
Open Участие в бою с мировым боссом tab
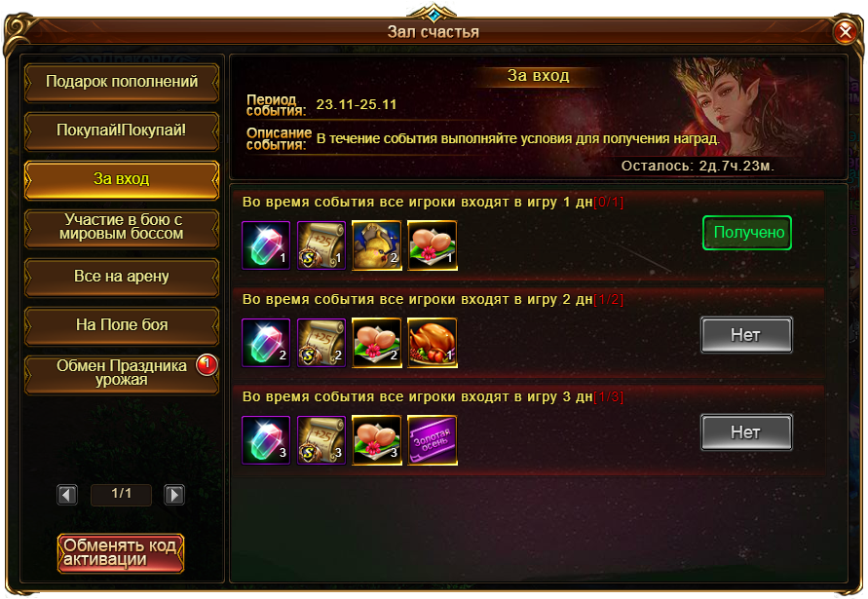[122, 228]
